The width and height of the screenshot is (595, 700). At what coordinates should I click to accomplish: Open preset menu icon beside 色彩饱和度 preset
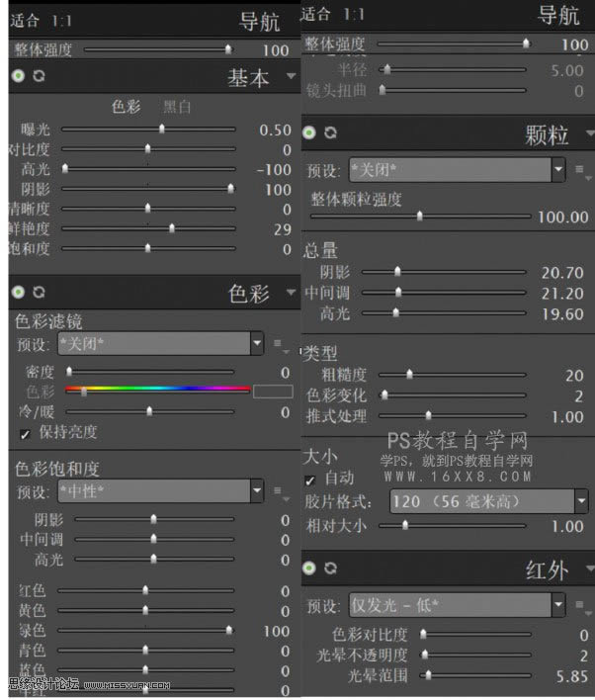coord(281,491)
